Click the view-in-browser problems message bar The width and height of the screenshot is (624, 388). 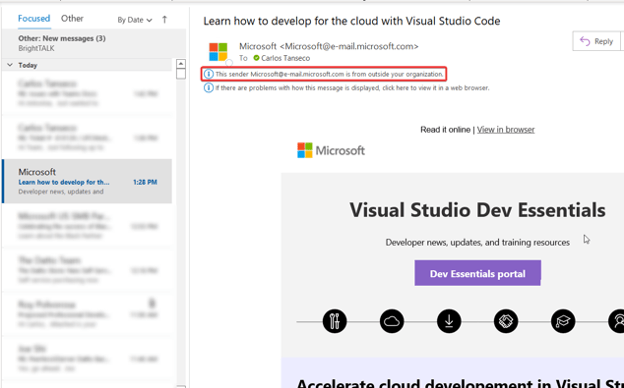[x=347, y=88]
